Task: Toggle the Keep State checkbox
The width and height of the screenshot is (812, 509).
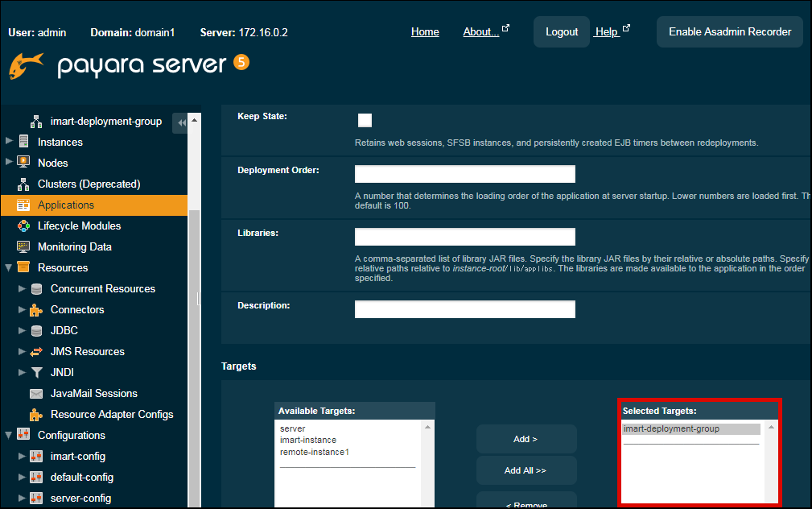Action: (365, 120)
